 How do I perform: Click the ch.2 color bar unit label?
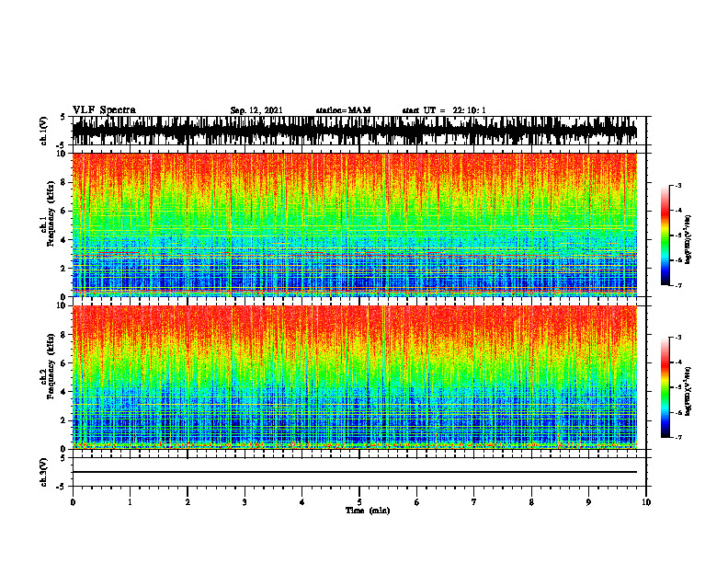[x=688, y=391]
